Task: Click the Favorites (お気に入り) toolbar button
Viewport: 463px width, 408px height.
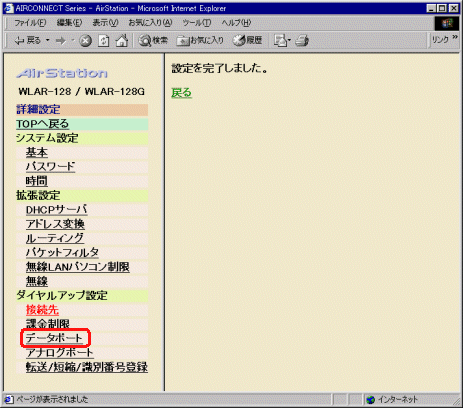Action: [200, 41]
